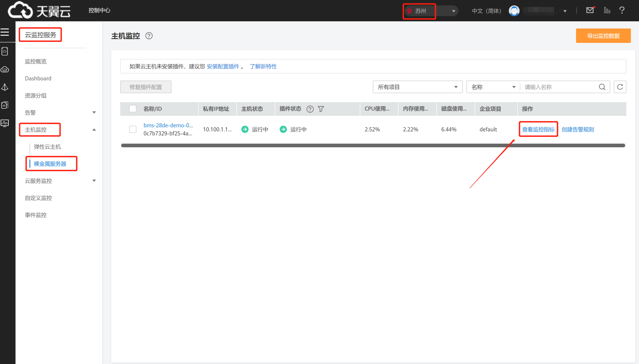This screenshot has height=364, width=639.
Task: Open Dashboard from the sidebar
Action: click(x=38, y=79)
